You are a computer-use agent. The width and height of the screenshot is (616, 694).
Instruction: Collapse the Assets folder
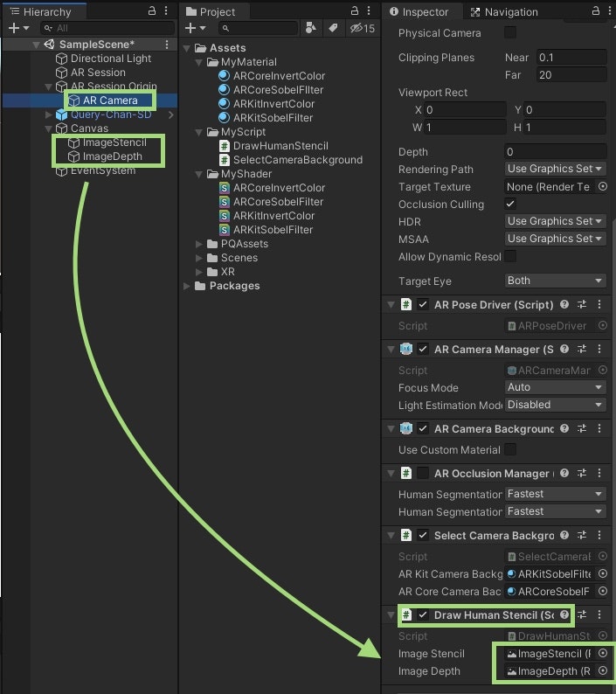(x=187, y=48)
